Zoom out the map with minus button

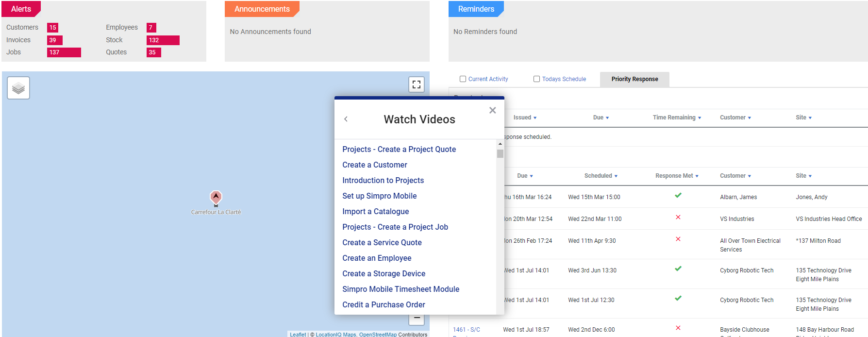[417, 319]
